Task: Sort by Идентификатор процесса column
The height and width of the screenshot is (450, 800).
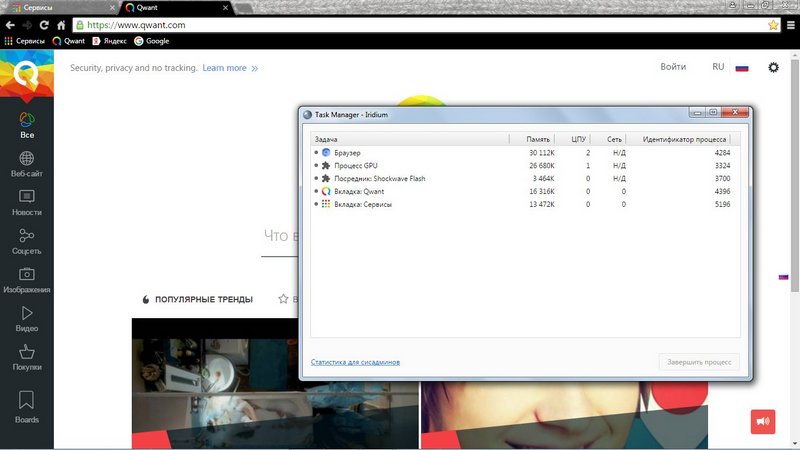Action: point(679,139)
